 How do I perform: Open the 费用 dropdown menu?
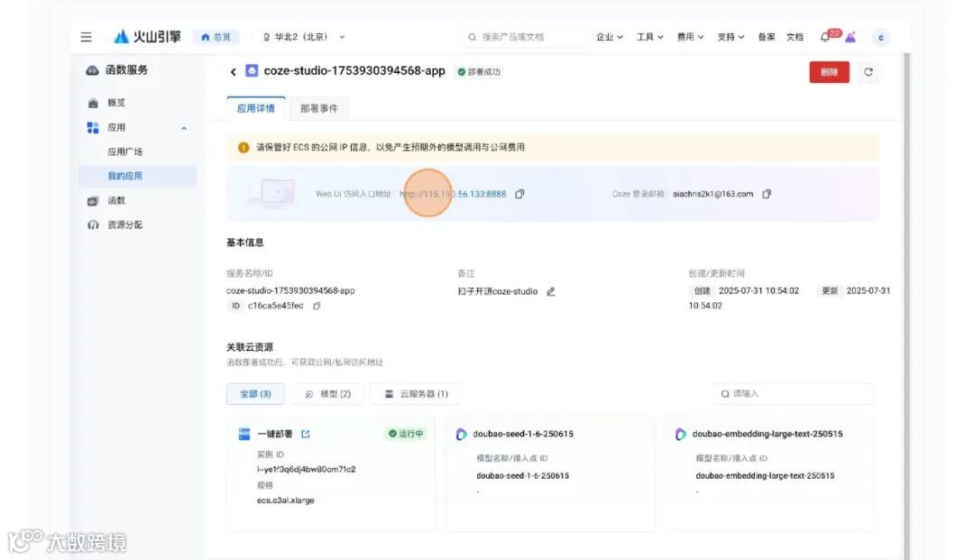[690, 37]
